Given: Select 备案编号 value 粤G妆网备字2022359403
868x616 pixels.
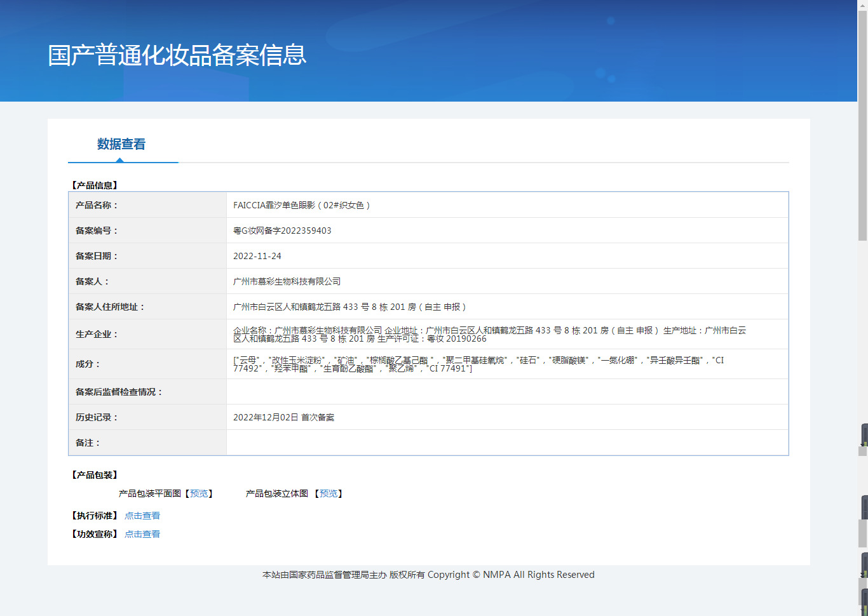Looking at the screenshot, I should point(282,231).
